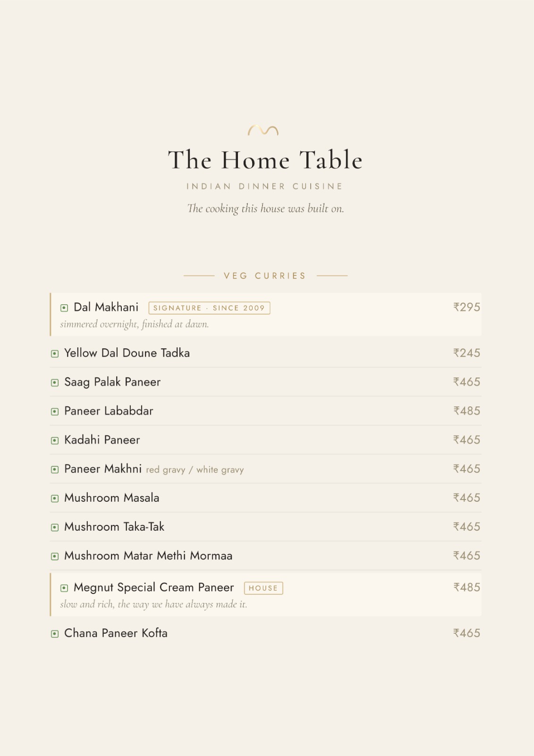Click the Signature Since 2009 badge

point(209,308)
